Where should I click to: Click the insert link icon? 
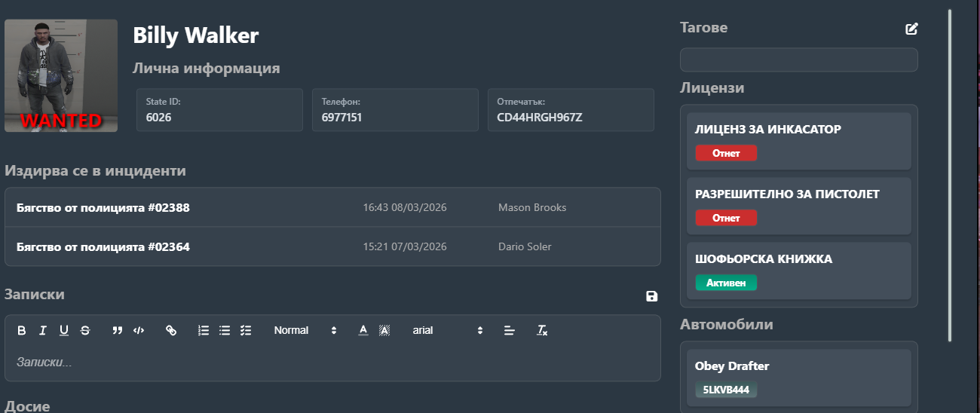[x=171, y=330]
